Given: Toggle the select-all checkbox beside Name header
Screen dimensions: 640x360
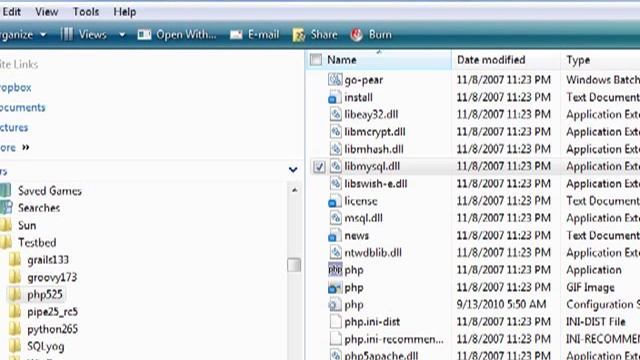Looking at the screenshot, I should pos(316,60).
